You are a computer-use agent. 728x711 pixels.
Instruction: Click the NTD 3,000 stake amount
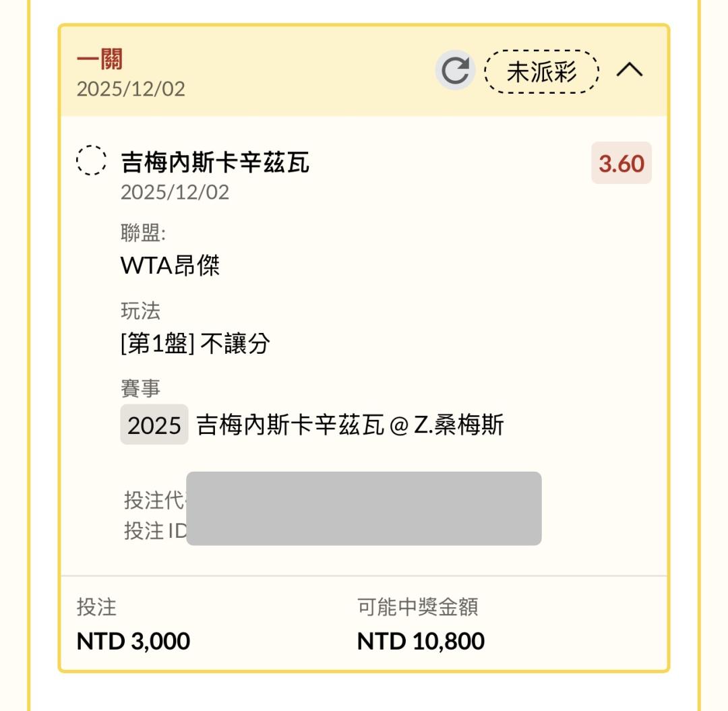(133, 641)
